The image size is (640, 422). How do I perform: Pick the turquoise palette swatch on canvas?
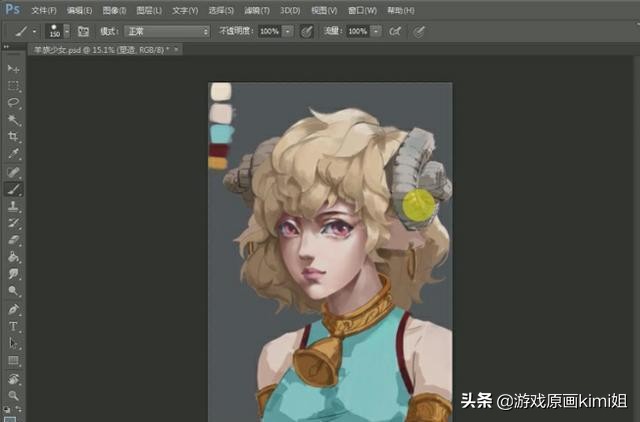[222, 134]
